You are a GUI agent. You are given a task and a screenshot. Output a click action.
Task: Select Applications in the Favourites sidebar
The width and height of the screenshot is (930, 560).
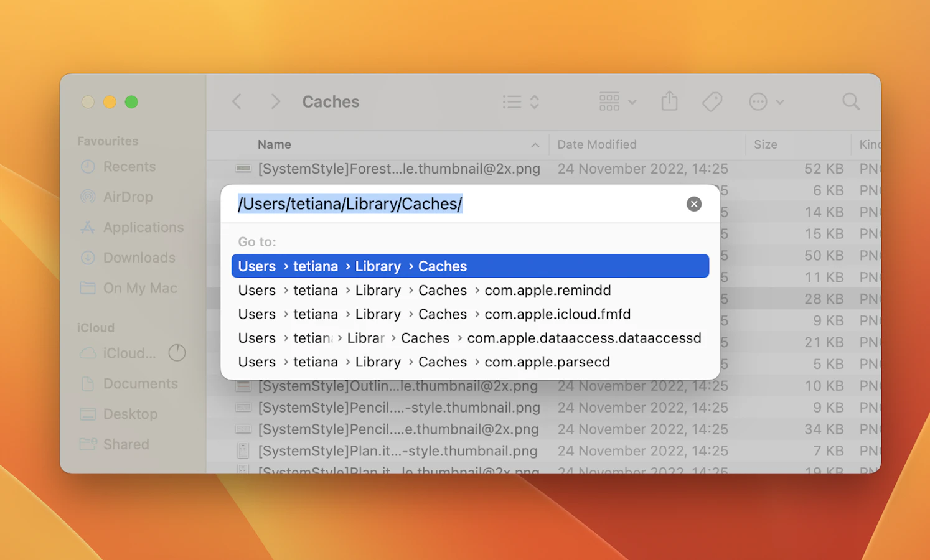pos(143,227)
